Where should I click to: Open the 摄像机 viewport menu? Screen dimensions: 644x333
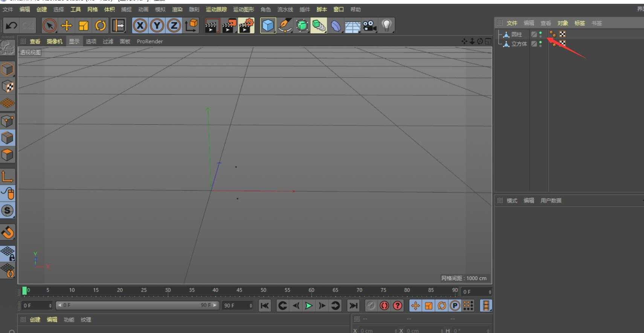[54, 41]
